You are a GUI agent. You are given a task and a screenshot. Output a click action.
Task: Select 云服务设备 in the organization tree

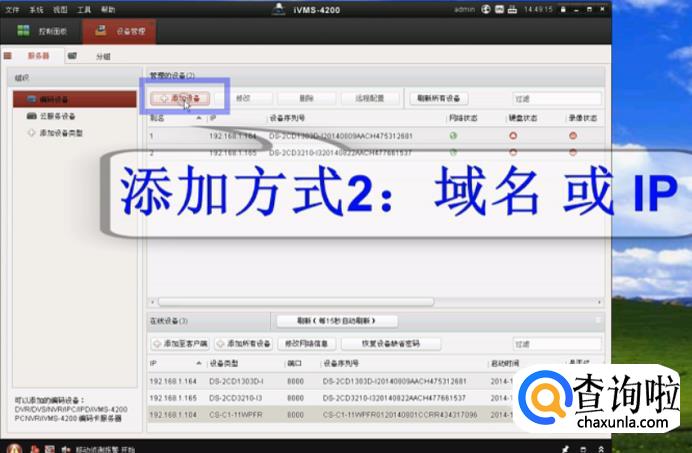click(x=57, y=116)
